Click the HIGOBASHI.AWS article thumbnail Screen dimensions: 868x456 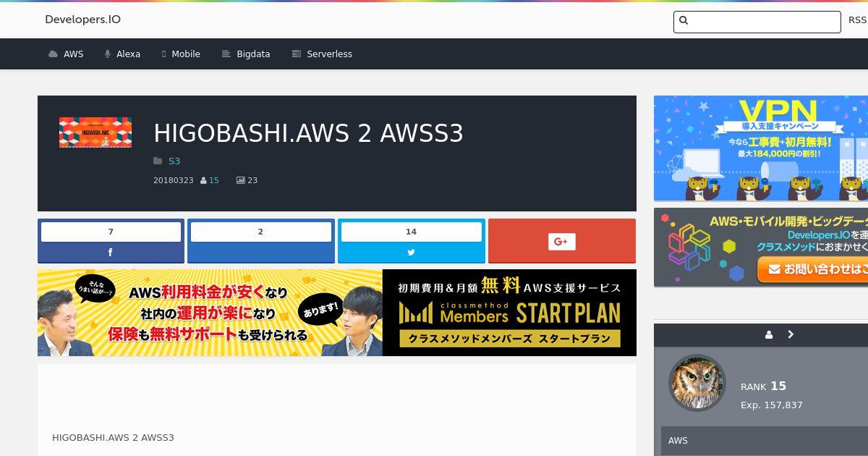95,132
